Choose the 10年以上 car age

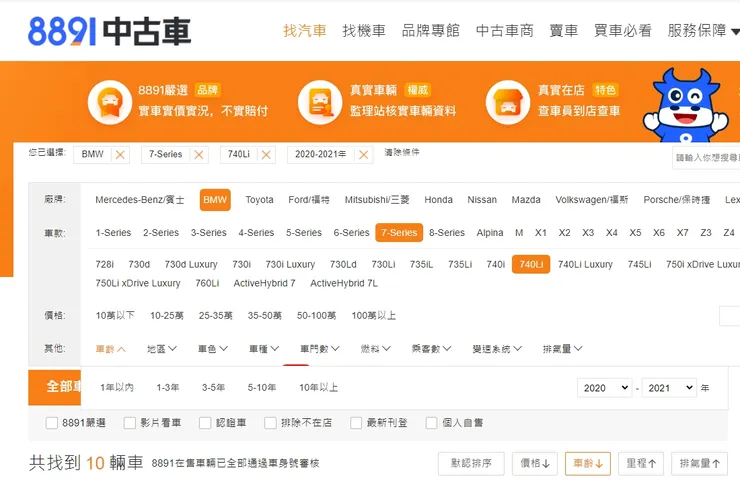[319, 388]
